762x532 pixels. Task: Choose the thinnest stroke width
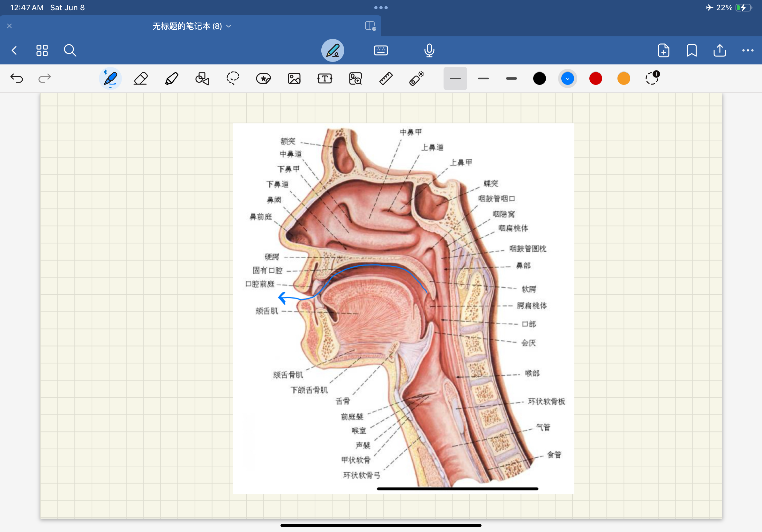pyautogui.click(x=455, y=78)
